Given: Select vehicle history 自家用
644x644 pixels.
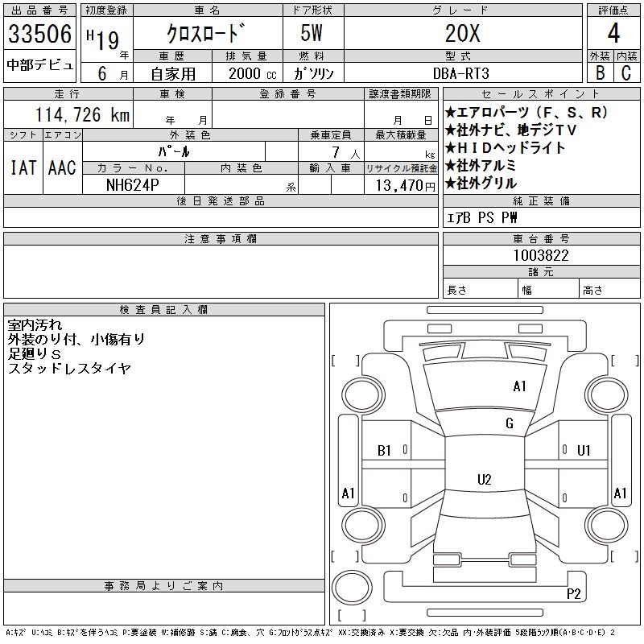Looking at the screenshot, I should (173, 74).
